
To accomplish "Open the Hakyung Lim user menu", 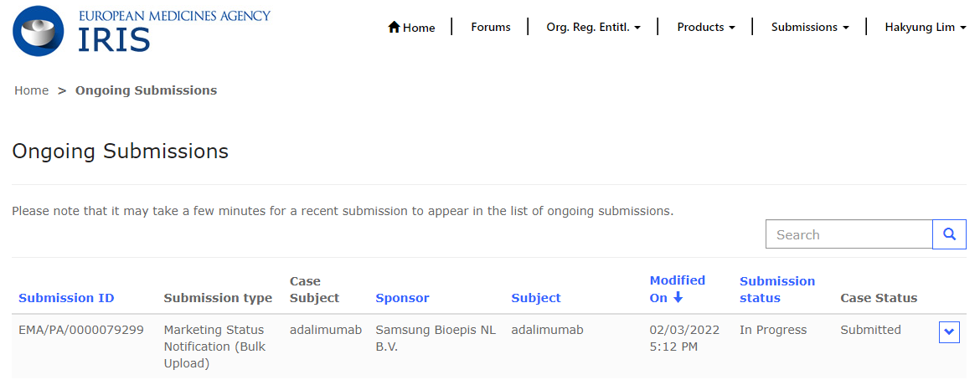I will click(925, 28).
